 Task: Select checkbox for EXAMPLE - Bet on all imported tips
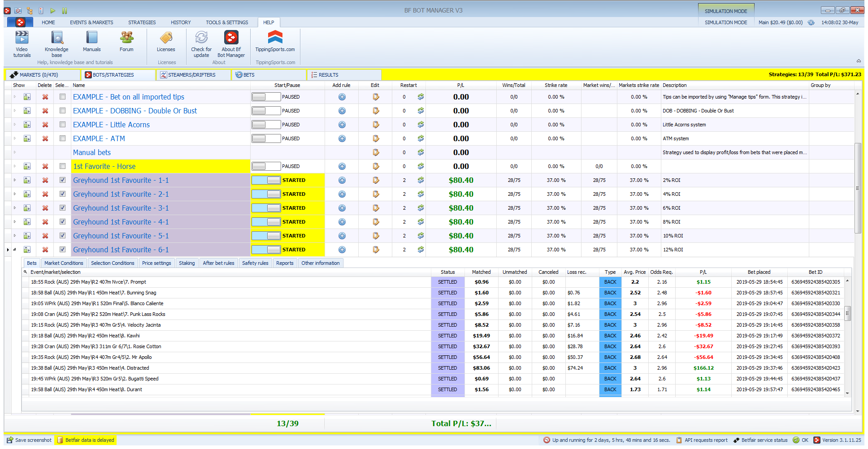(62, 97)
